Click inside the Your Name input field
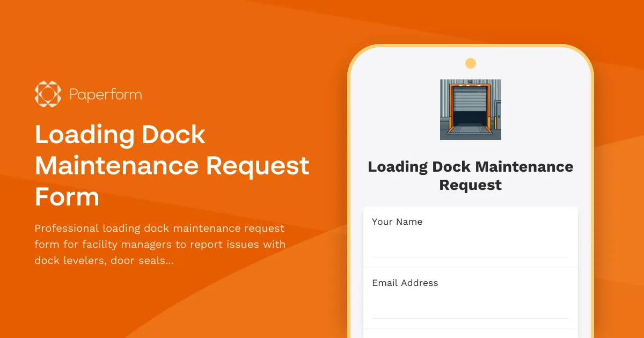 [x=471, y=241]
